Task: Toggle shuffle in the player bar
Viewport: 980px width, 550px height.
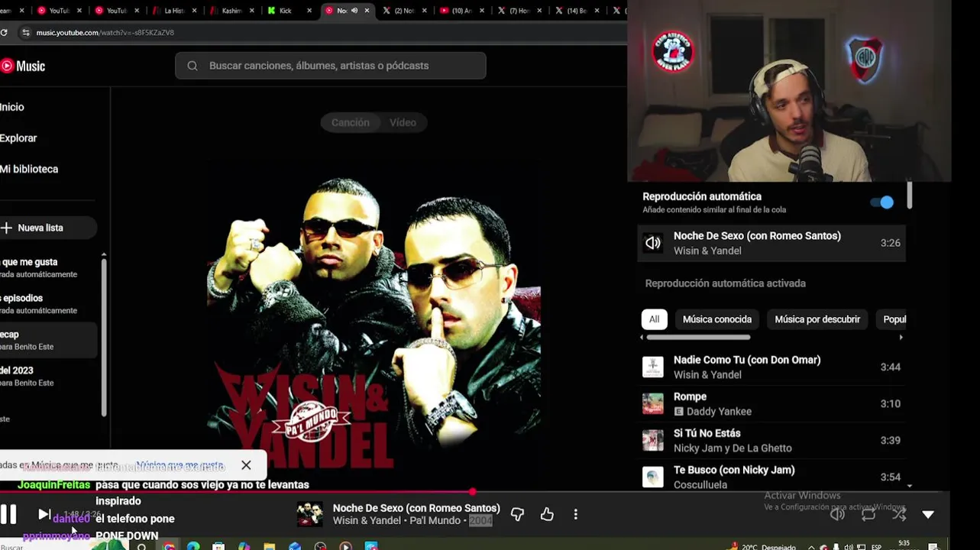Action: [x=899, y=514]
